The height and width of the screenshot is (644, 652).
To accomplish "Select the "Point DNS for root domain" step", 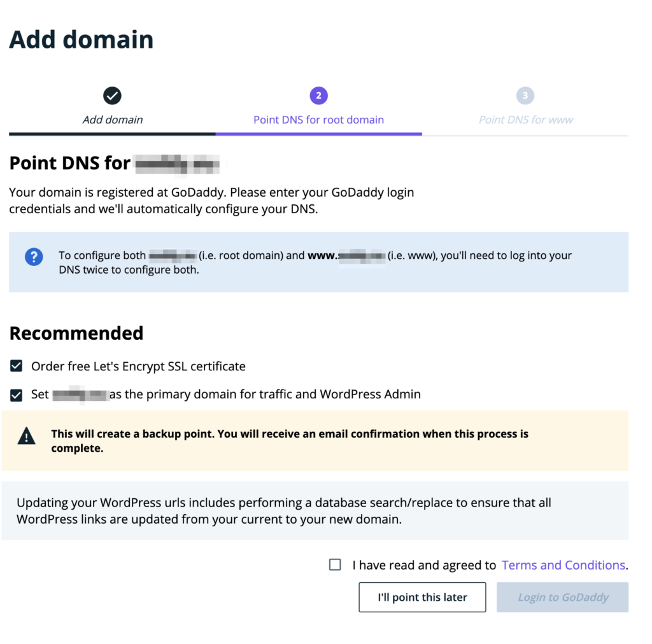I will pyautogui.click(x=318, y=120).
